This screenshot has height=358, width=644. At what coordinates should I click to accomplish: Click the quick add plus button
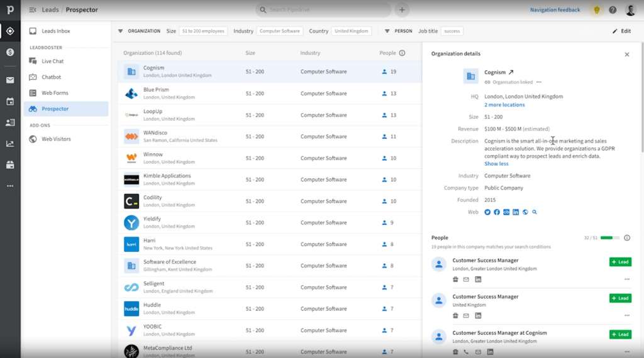(402, 10)
